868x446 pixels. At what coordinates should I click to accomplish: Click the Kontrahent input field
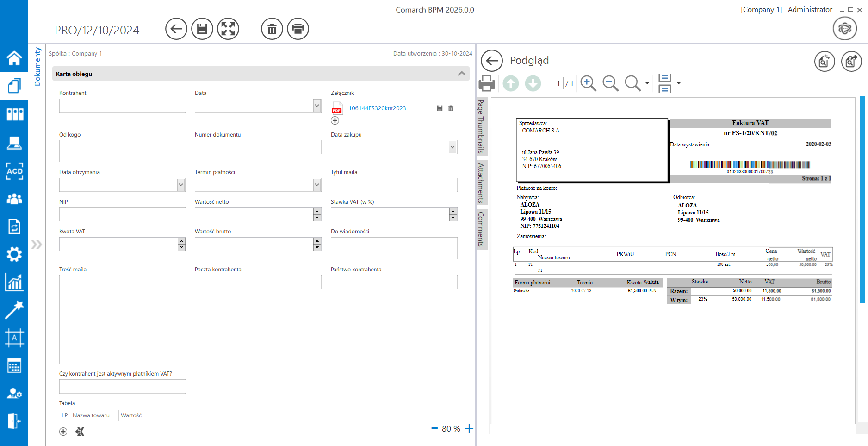122,106
